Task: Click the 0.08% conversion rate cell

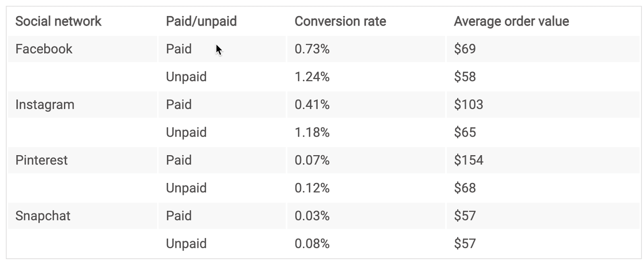Action: [312, 243]
